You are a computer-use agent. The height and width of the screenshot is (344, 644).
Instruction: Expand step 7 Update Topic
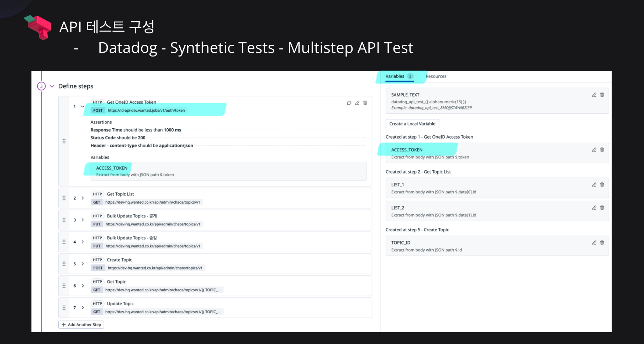point(83,308)
